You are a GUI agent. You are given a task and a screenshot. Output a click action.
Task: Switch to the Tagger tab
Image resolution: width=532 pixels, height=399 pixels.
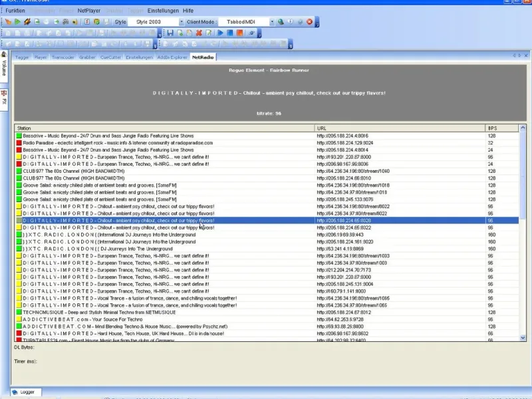(22, 57)
